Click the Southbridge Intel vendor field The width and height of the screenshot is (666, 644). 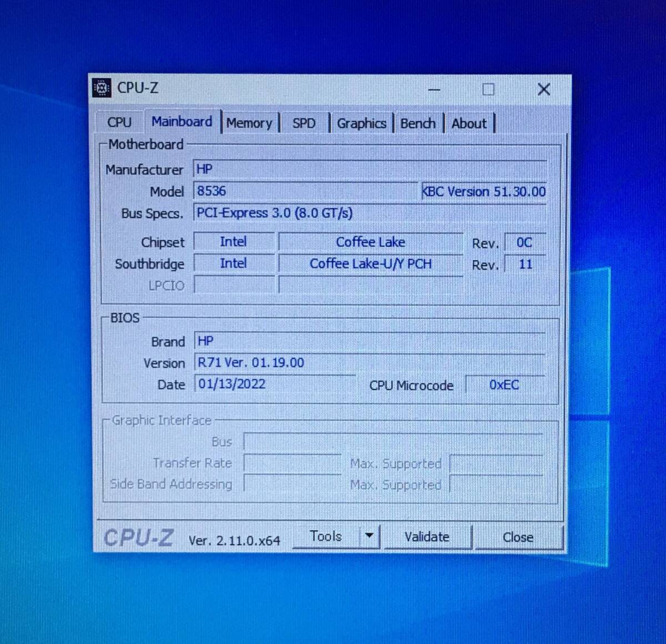point(234,263)
